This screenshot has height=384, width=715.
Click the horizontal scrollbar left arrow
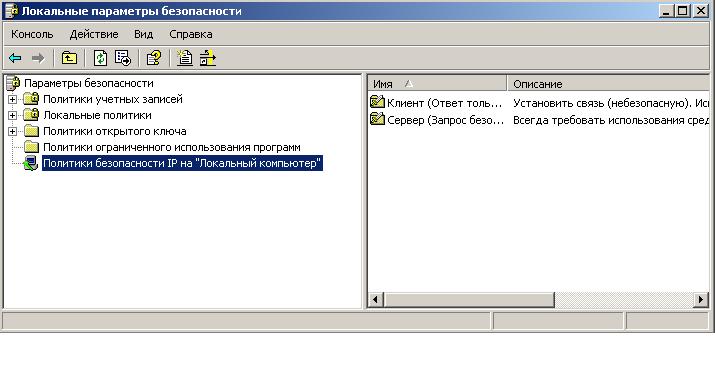pyautogui.click(x=375, y=300)
